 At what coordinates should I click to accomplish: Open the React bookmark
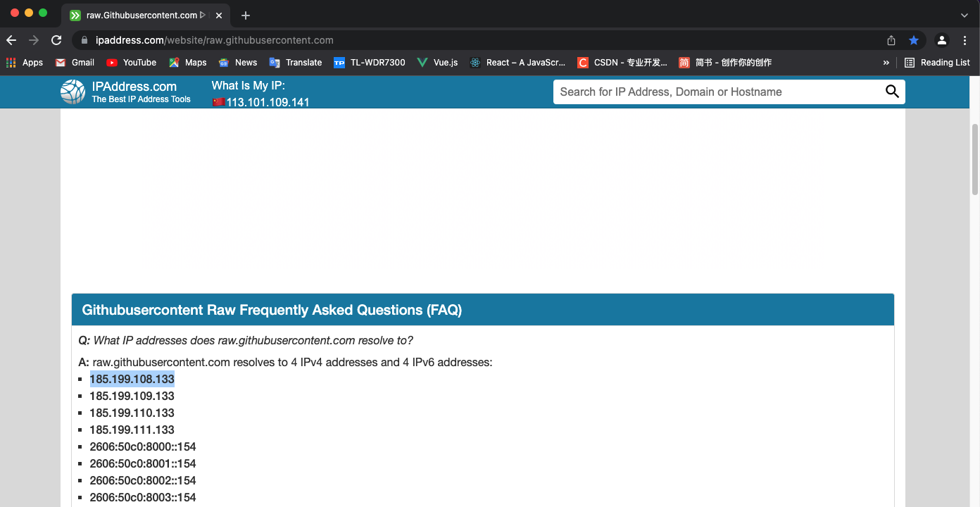click(x=517, y=62)
